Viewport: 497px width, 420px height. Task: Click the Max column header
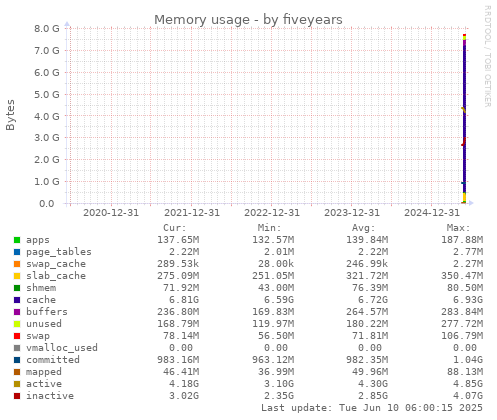click(458, 228)
